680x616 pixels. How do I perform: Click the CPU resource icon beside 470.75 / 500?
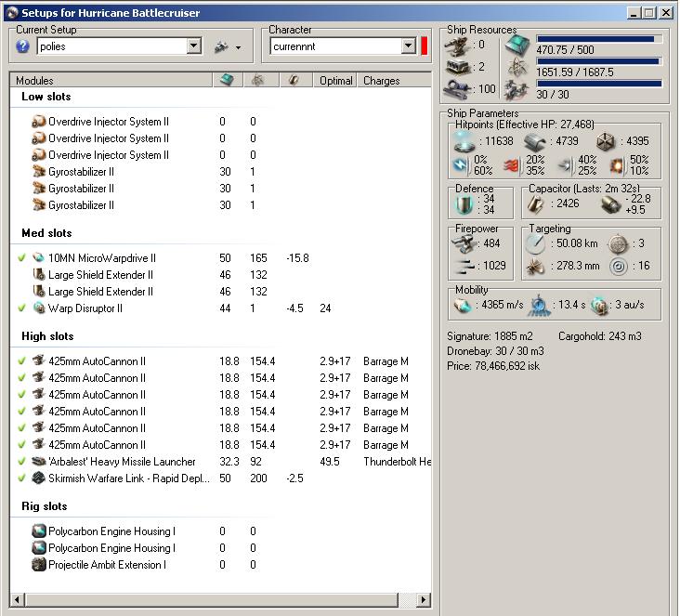(517, 45)
